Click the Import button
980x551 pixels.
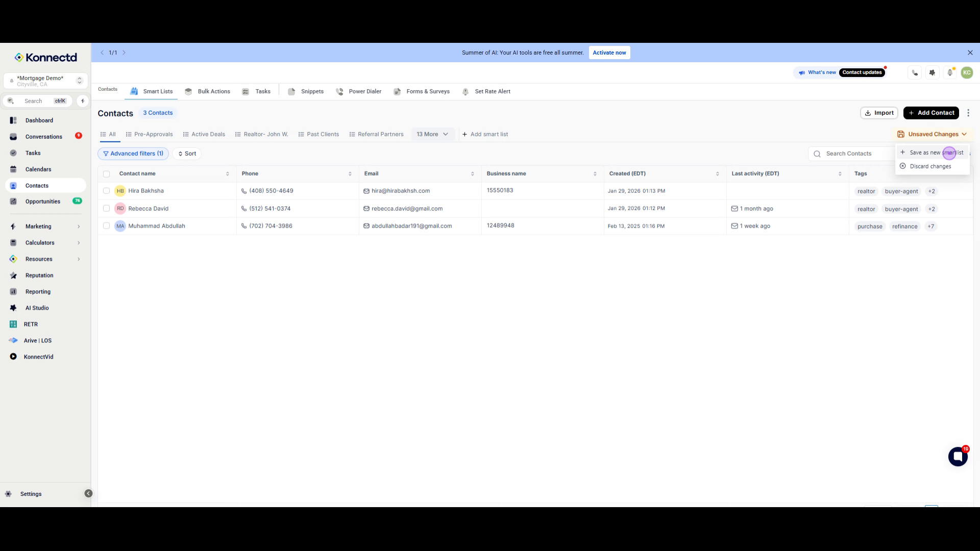coord(879,113)
